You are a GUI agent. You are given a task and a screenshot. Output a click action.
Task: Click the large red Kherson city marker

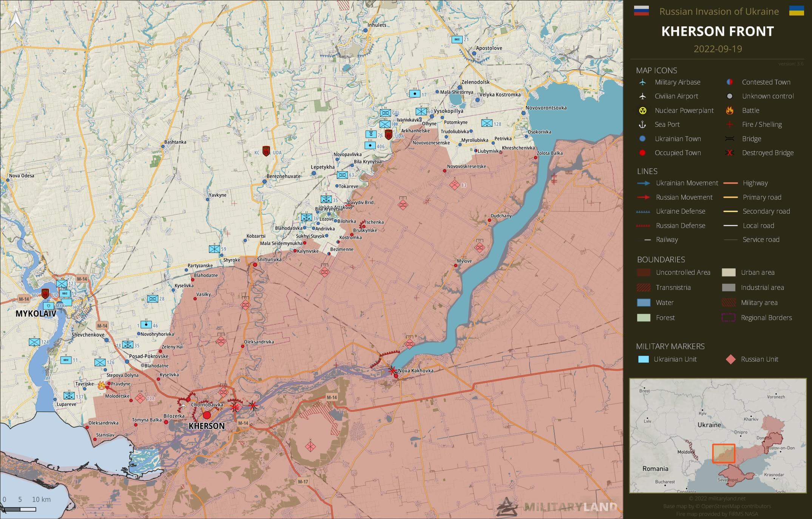(207, 415)
